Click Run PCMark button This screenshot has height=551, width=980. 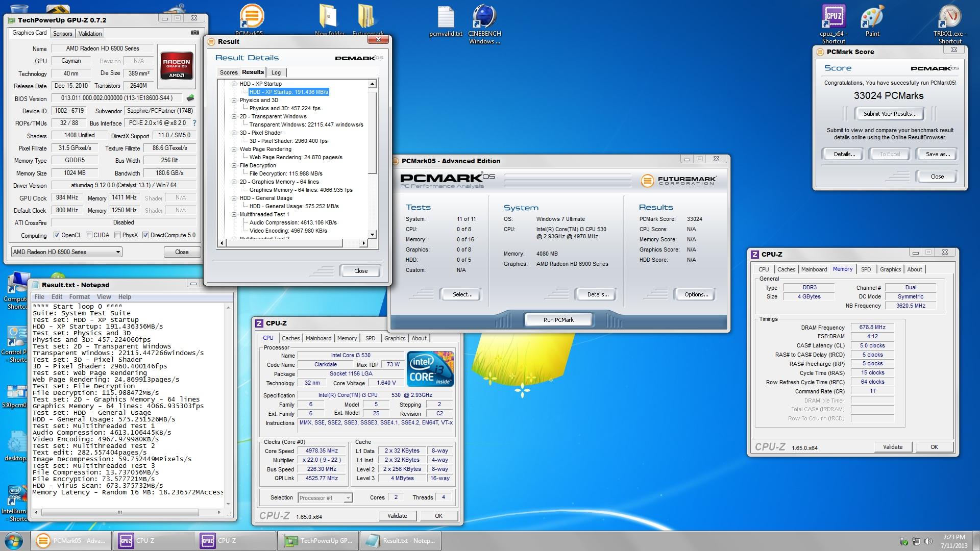[558, 320]
